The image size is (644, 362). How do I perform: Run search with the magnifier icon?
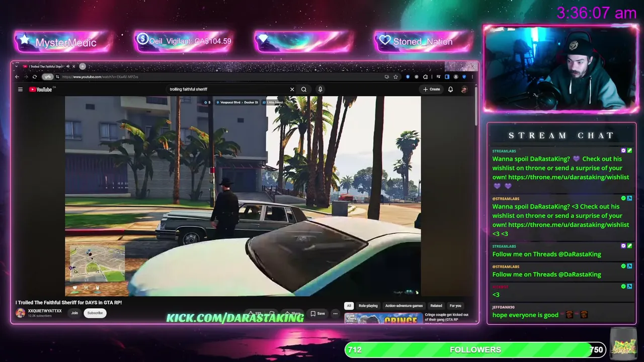click(304, 89)
